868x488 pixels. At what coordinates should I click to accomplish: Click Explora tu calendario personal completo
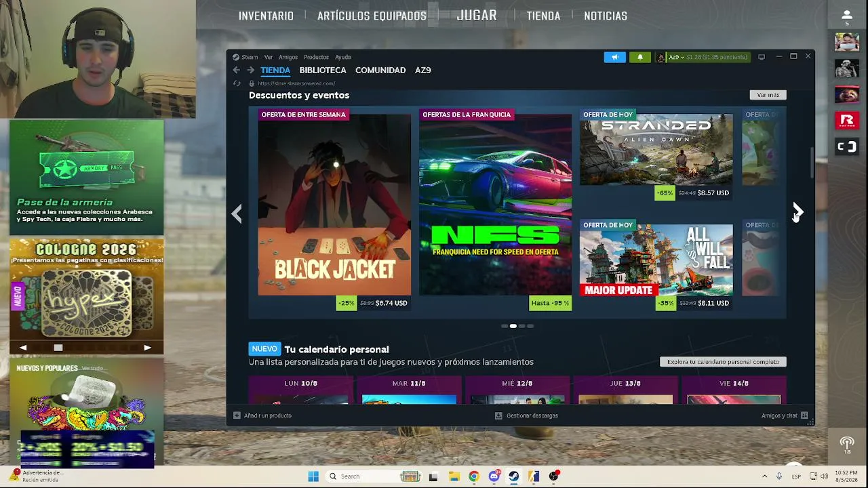tap(723, 362)
